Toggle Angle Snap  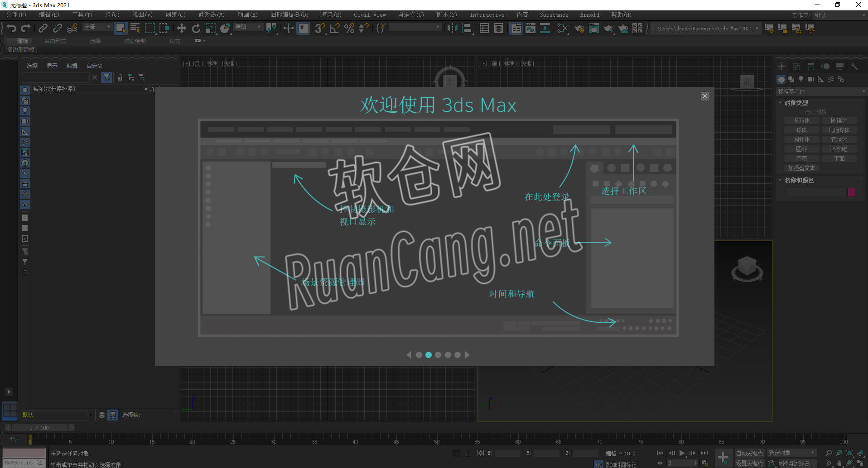coord(334,28)
